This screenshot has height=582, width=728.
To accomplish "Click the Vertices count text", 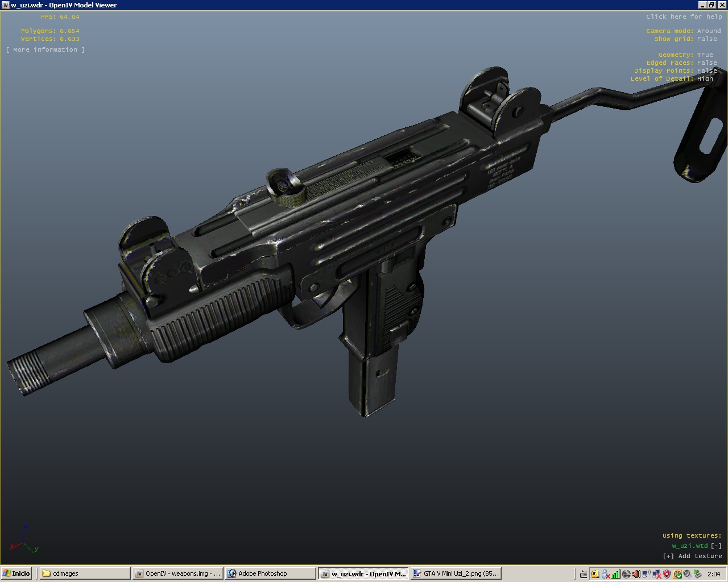I will 50,39.
